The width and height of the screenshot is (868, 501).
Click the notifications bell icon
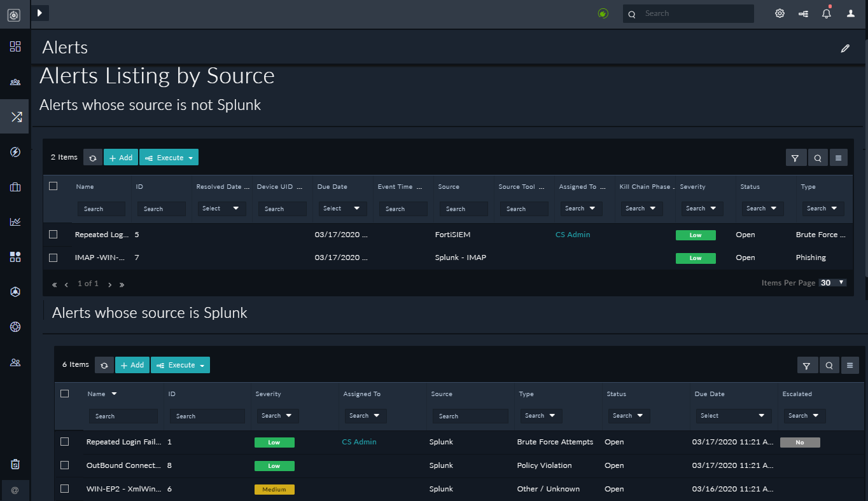pos(826,13)
